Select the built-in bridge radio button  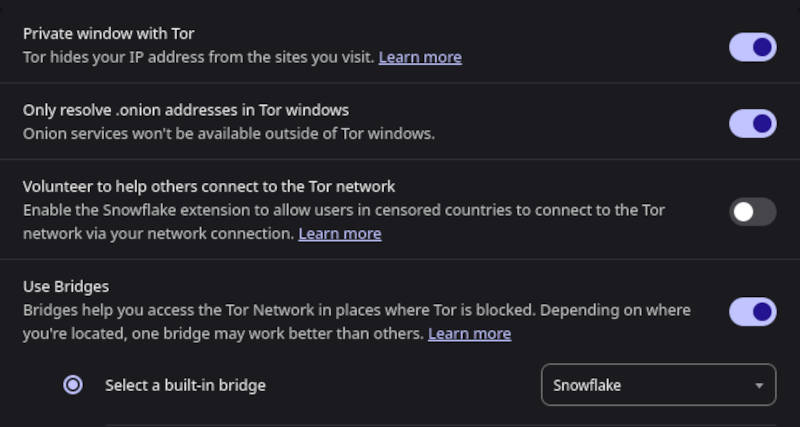pyautogui.click(x=73, y=385)
